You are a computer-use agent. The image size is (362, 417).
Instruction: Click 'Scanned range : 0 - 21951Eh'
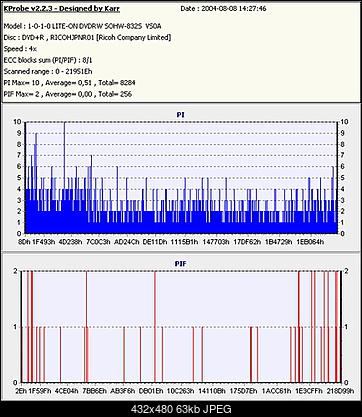pos(48,71)
